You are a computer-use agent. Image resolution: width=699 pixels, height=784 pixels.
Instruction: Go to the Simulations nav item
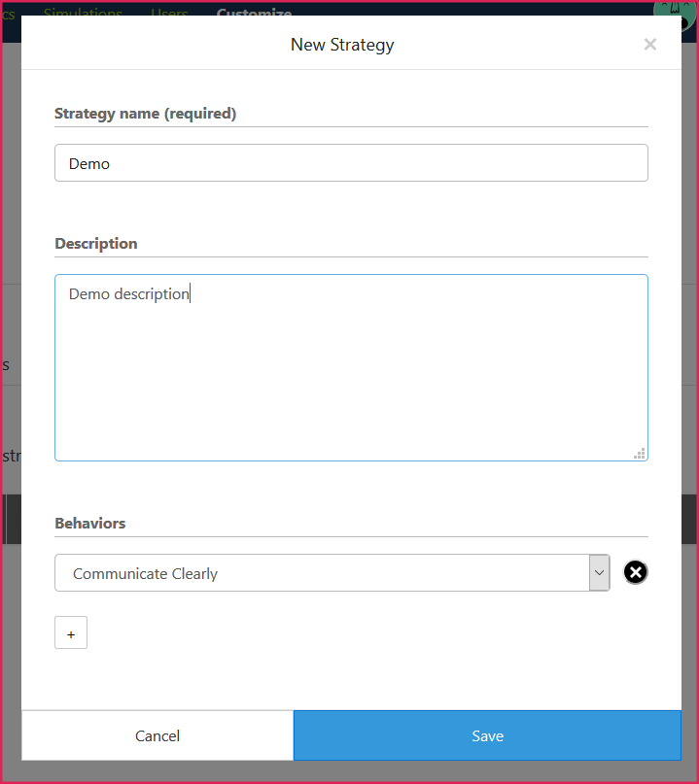point(83,10)
